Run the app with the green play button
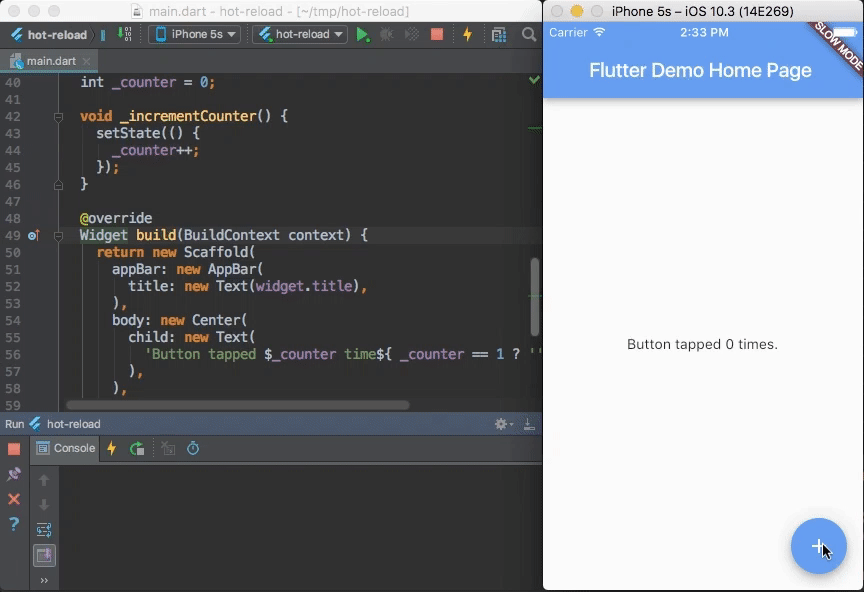 pos(363,33)
